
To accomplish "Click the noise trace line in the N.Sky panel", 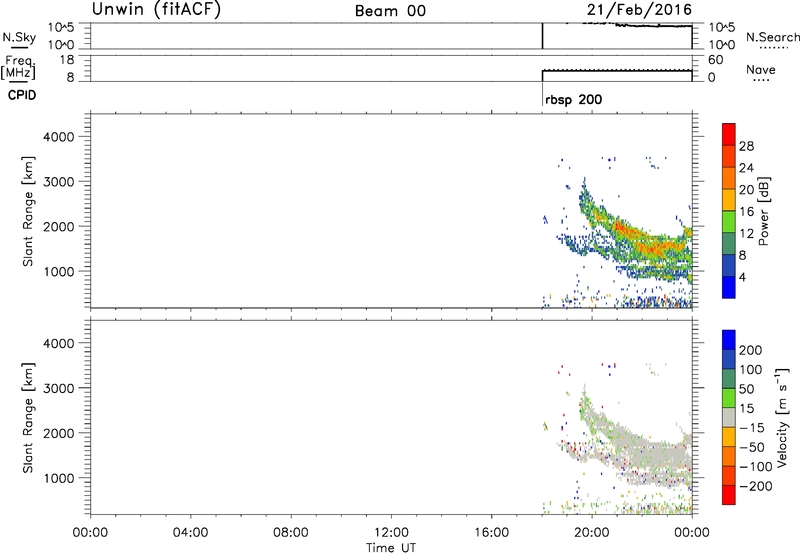I will point(653,26).
